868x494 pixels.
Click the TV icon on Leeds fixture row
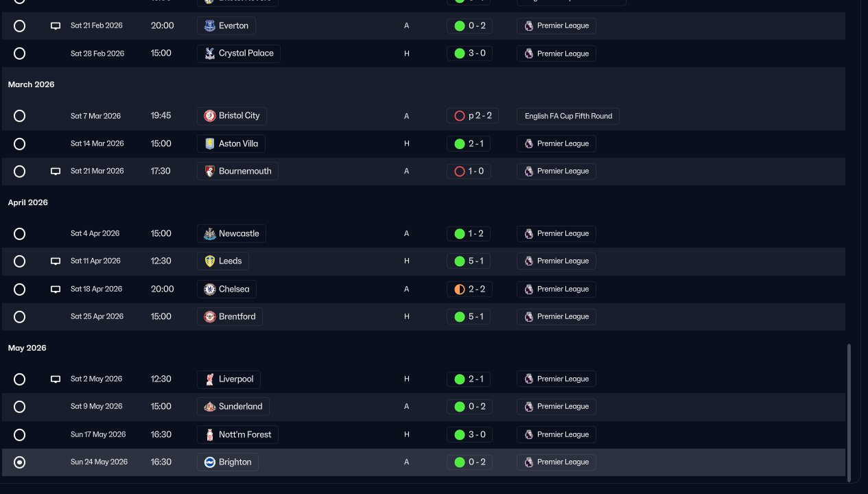(x=56, y=261)
